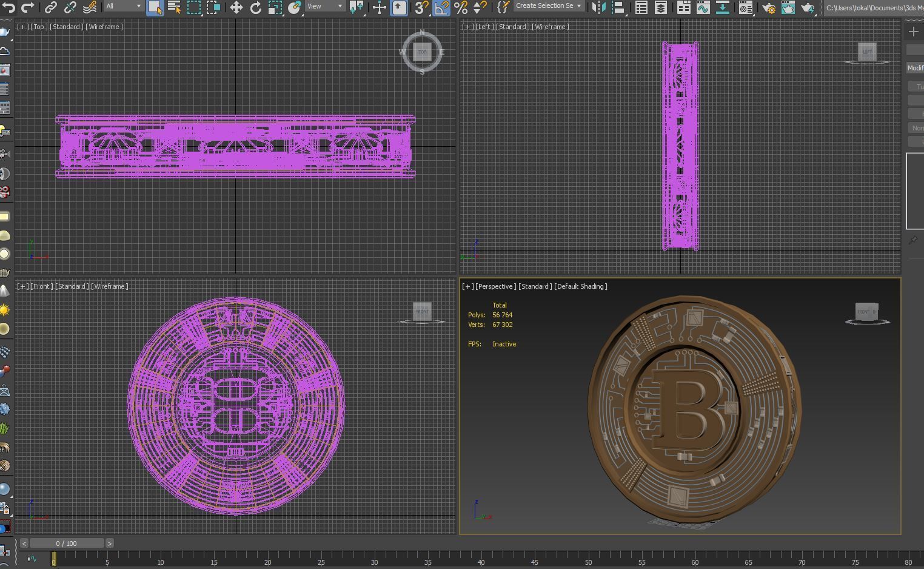Open the reference coordinate system 'View' dropdown
This screenshot has width=924, height=569.
pyautogui.click(x=324, y=6)
